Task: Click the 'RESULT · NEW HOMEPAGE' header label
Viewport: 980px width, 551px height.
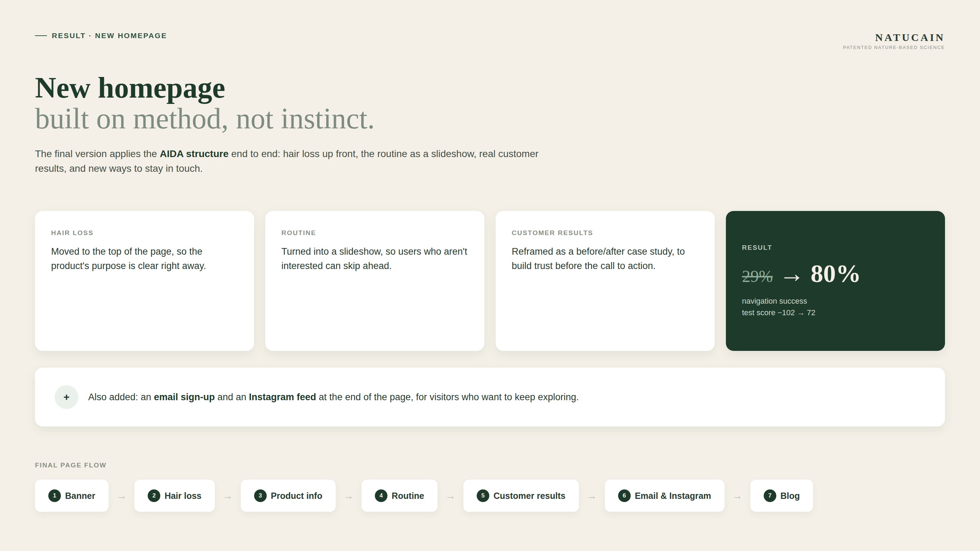Action: (x=109, y=36)
